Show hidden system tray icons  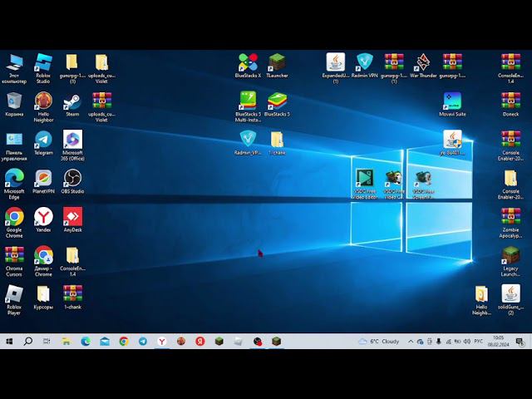pos(411,342)
